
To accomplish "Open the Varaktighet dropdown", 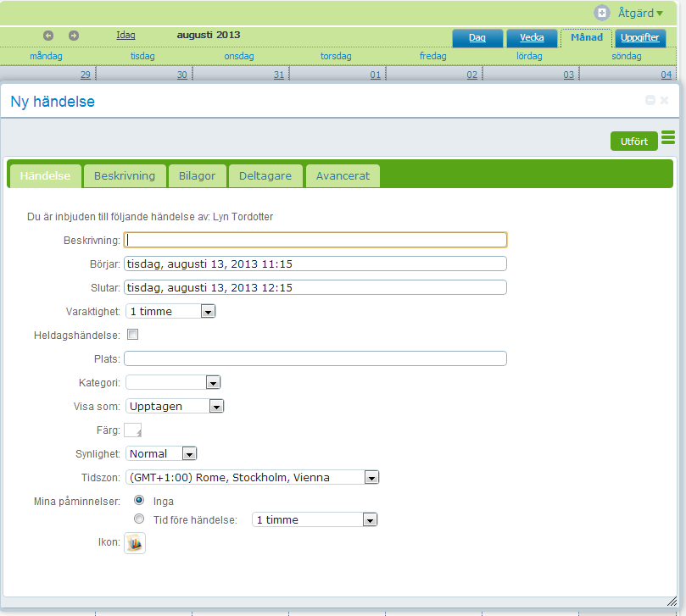I will click(170, 311).
